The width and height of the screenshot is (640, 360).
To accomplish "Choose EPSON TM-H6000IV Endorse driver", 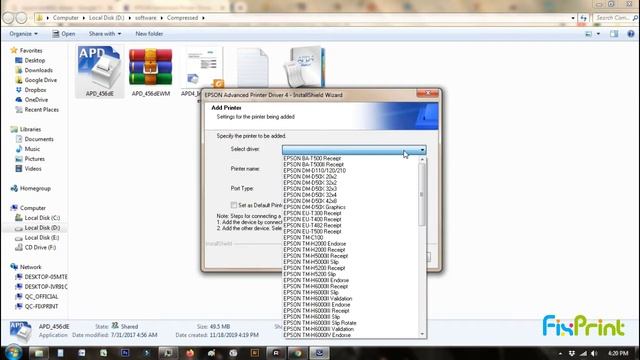I will (317, 335).
